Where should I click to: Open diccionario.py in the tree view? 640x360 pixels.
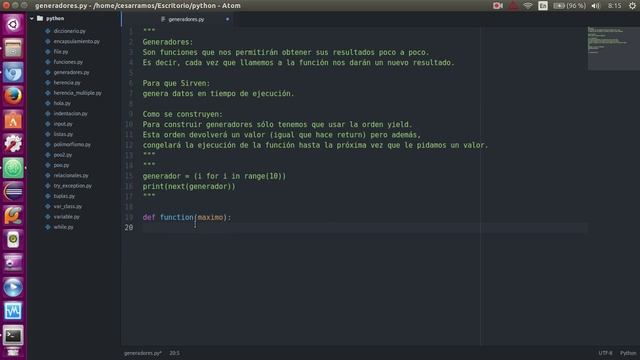(69, 31)
